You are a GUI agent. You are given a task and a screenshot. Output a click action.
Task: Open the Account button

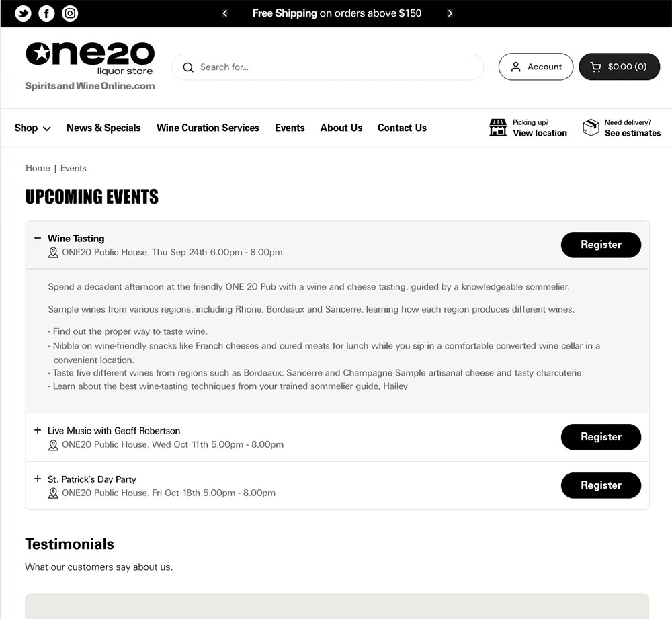[x=536, y=67]
